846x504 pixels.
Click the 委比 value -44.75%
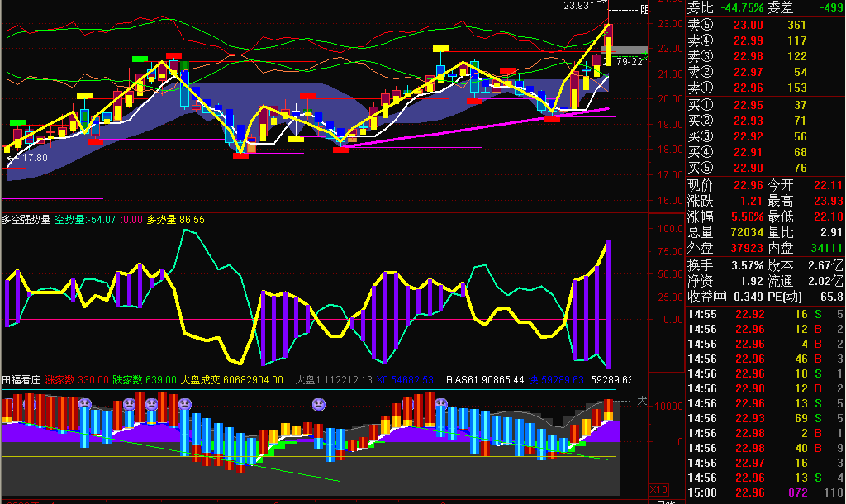(742, 7)
